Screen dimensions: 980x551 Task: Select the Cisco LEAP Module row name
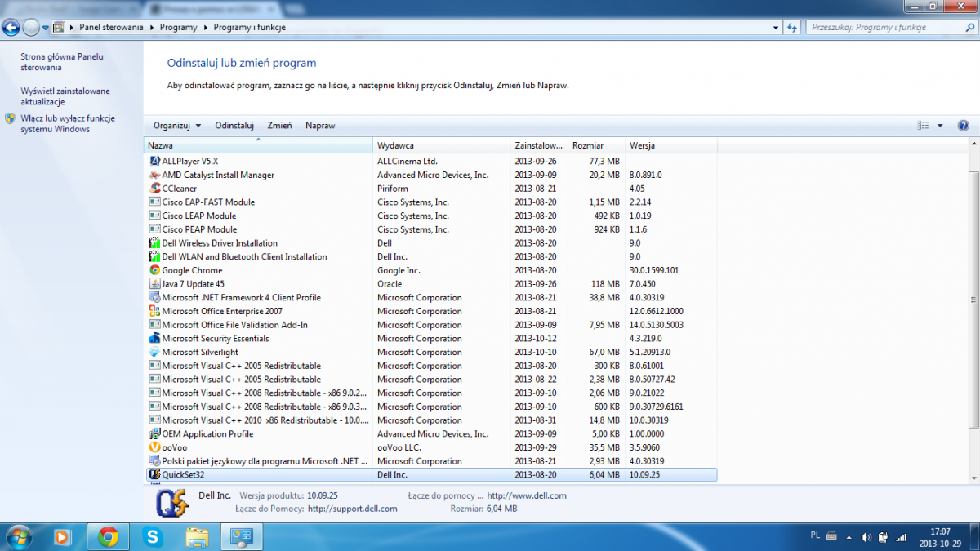pyautogui.click(x=199, y=216)
